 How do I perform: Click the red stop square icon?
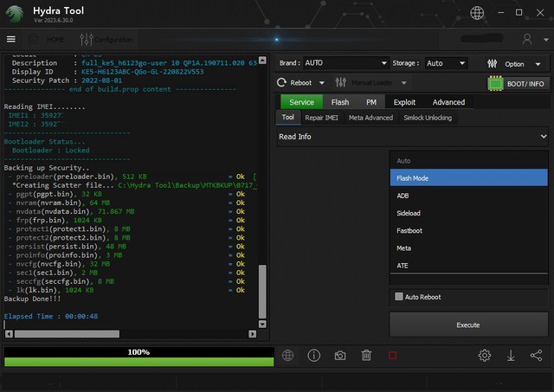pyautogui.click(x=392, y=356)
